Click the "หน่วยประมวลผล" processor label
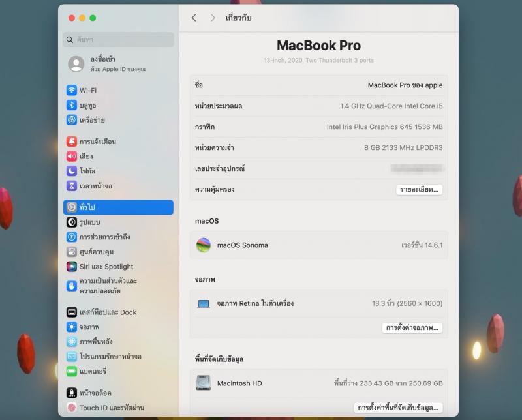The height and width of the screenshot is (420, 522). click(219, 106)
